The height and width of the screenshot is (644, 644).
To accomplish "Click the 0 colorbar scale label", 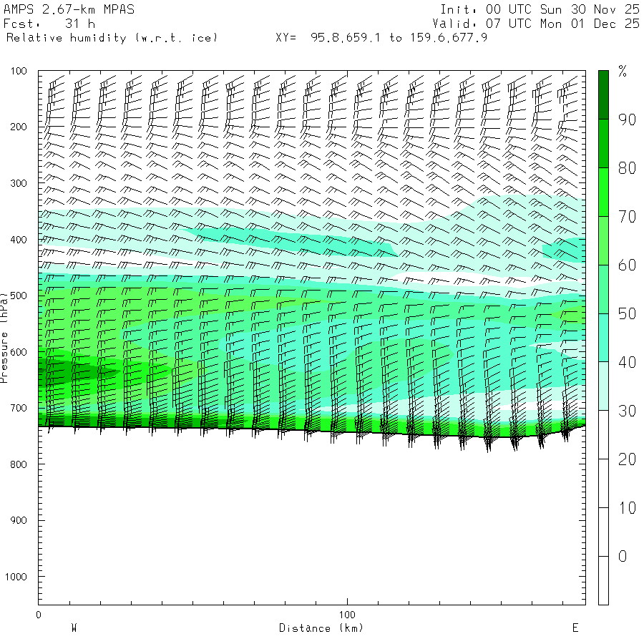I will (623, 557).
